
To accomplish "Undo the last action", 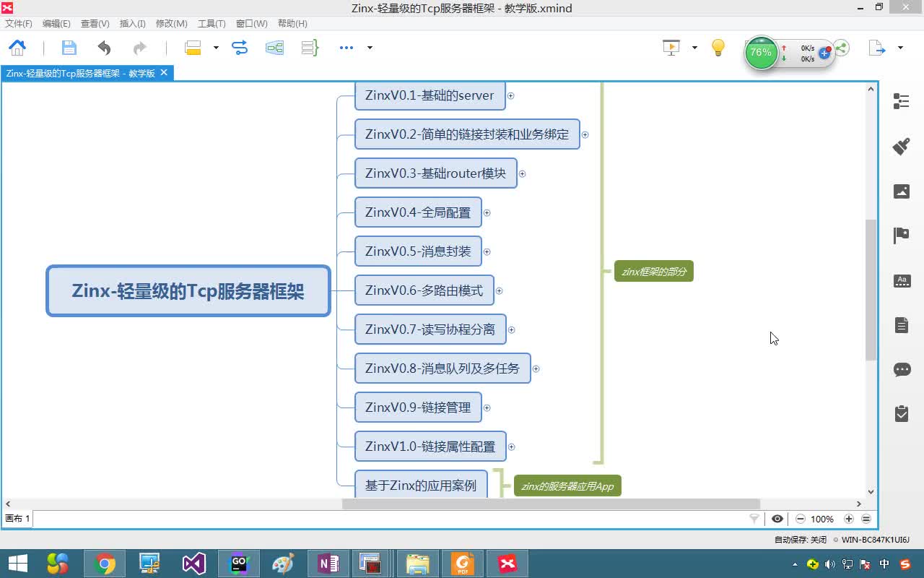I will point(105,48).
